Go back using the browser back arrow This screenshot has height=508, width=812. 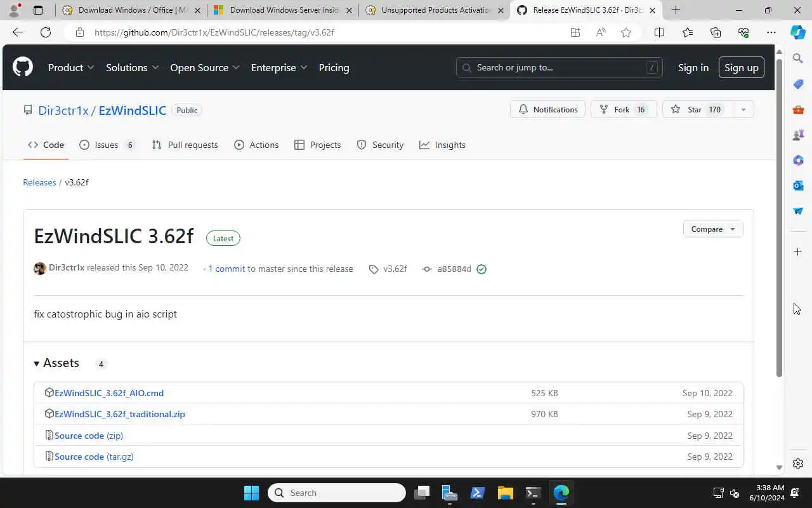[x=18, y=32]
